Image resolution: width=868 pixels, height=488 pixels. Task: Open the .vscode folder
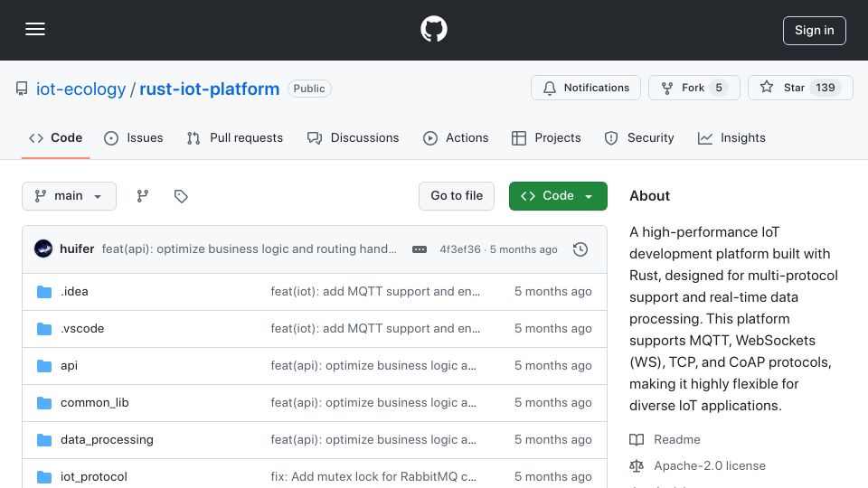click(x=82, y=329)
